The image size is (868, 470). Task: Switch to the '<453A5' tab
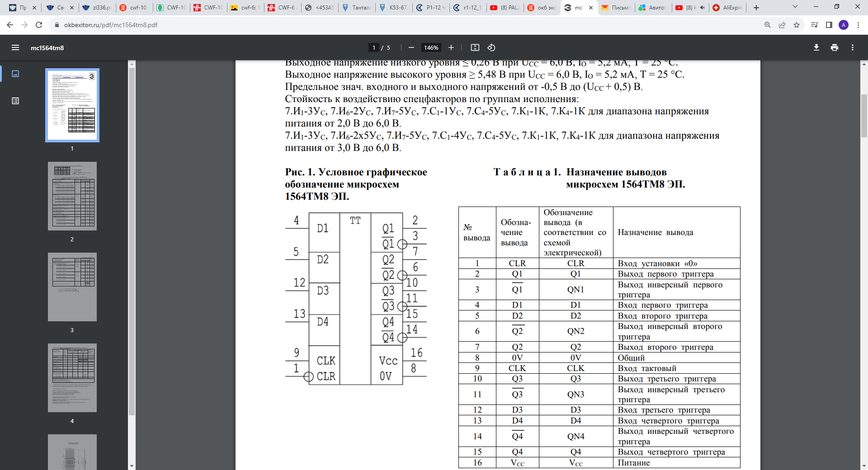319,8
